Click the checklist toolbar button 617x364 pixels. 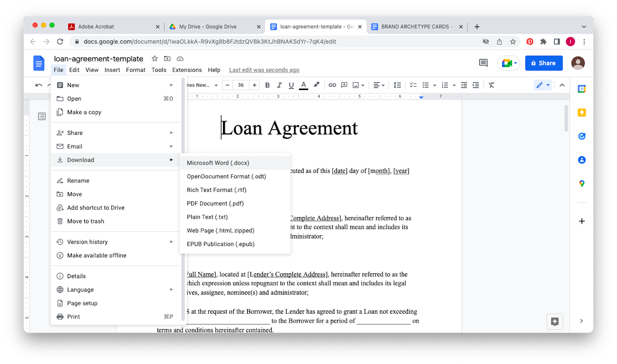click(x=413, y=85)
